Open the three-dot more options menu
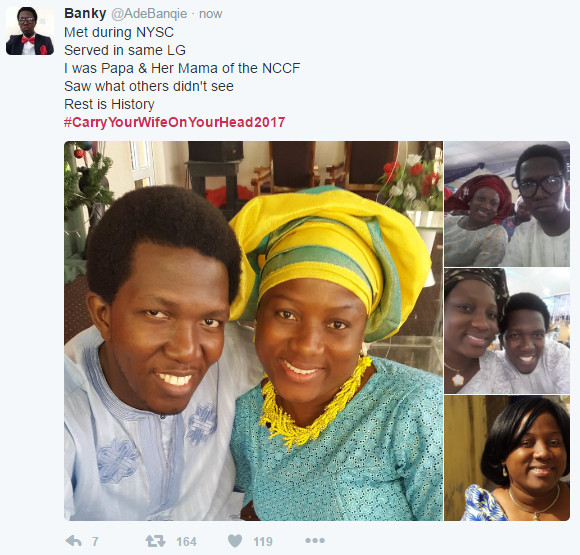580x555 pixels. click(315, 541)
